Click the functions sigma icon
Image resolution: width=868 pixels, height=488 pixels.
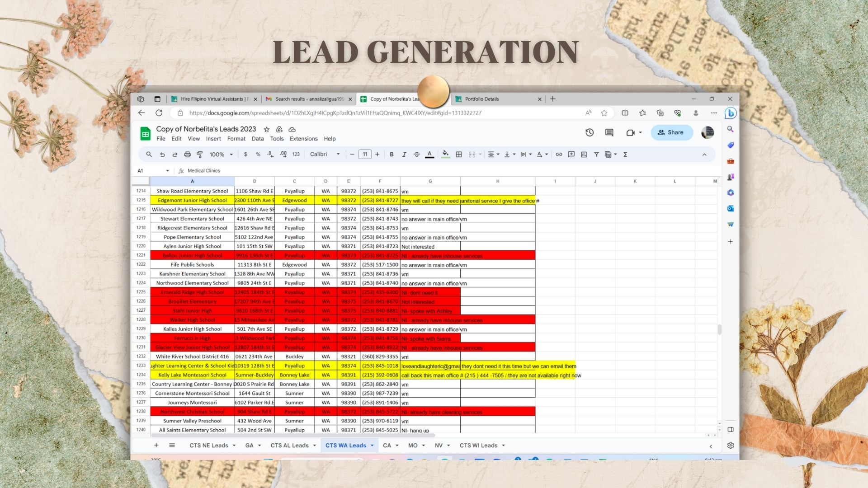click(x=625, y=155)
